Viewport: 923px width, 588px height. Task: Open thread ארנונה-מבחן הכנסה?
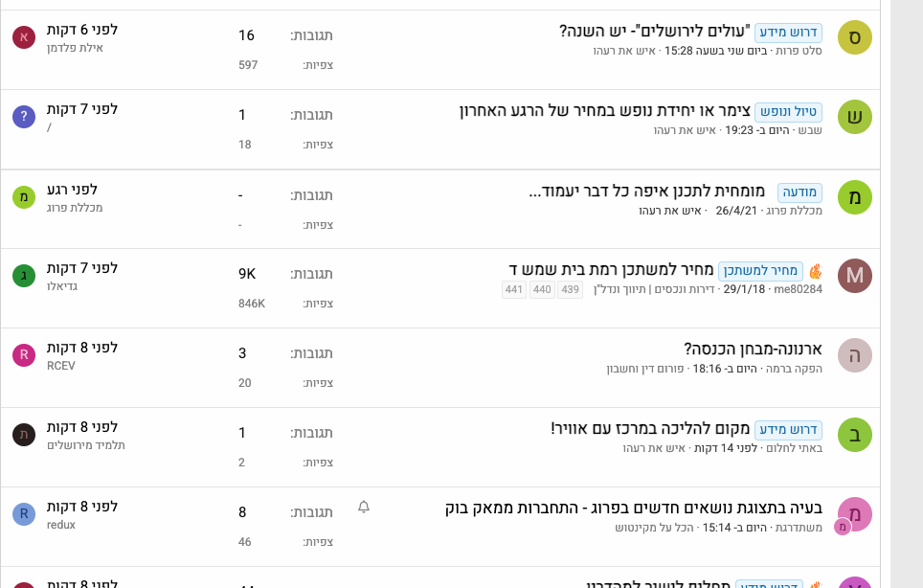753,350
